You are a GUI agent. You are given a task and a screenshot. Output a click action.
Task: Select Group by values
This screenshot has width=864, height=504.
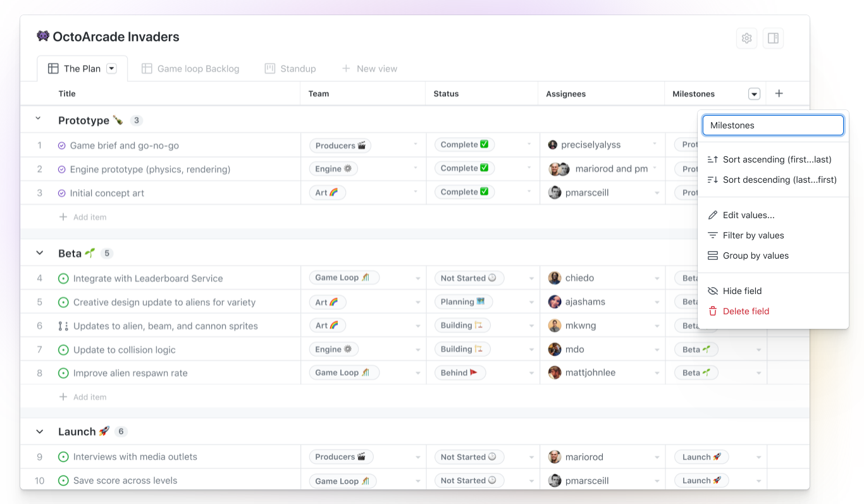[x=773, y=255]
